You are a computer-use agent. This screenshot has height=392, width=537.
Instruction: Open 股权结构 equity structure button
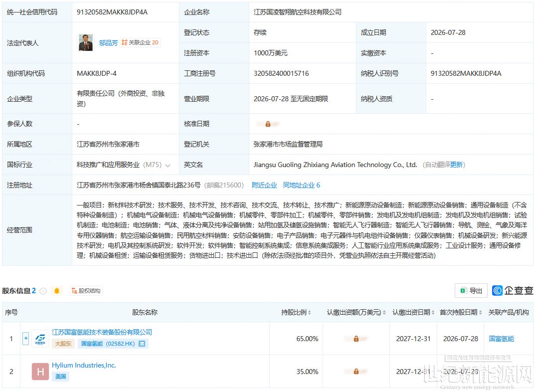pyautogui.click(x=86, y=291)
